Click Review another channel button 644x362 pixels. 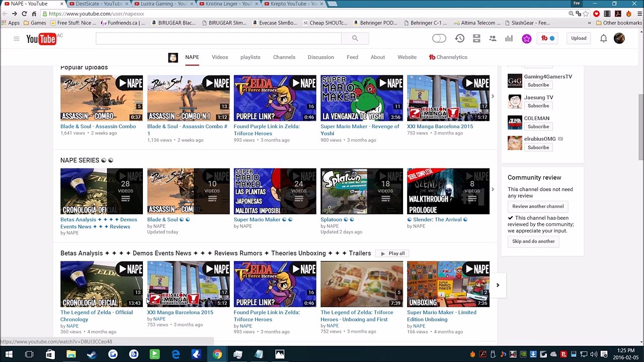point(538,206)
